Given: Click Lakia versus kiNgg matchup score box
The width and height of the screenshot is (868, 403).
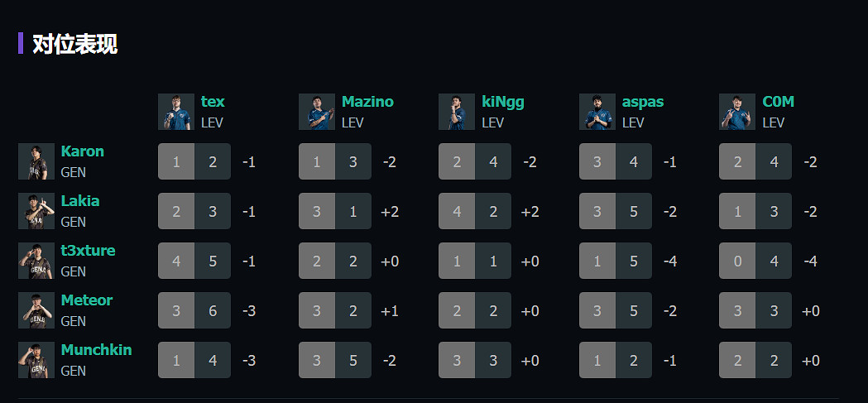Looking at the screenshot, I should [475, 211].
